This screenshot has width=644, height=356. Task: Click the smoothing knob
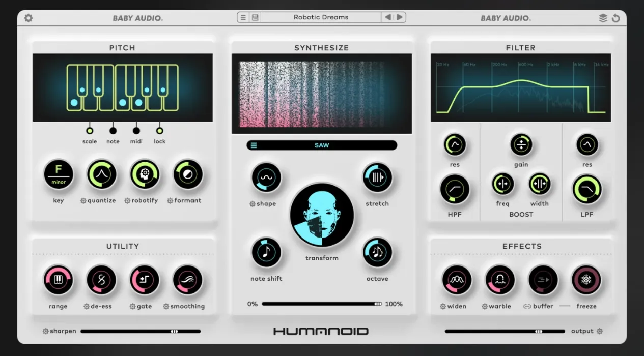coord(188,280)
